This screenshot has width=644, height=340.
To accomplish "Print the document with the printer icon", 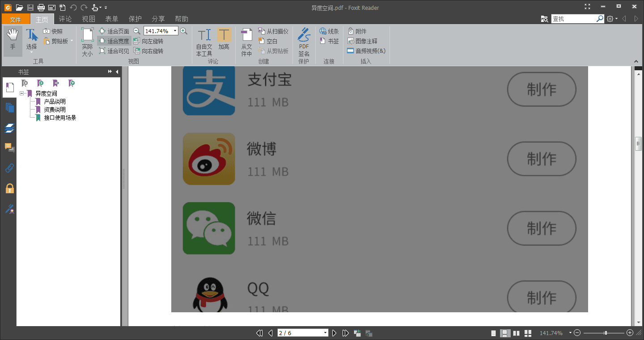I will point(41,7).
